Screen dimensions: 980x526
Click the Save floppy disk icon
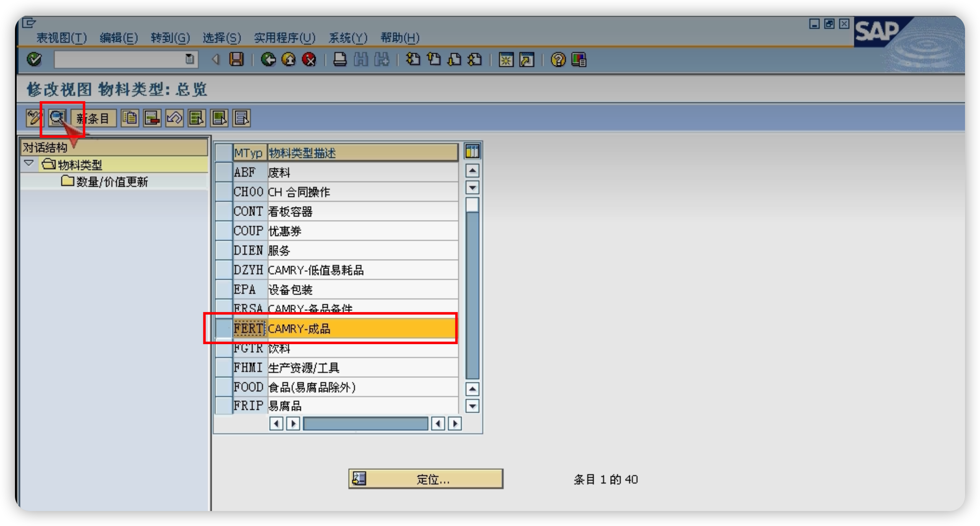pyautogui.click(x=236, y=60)
